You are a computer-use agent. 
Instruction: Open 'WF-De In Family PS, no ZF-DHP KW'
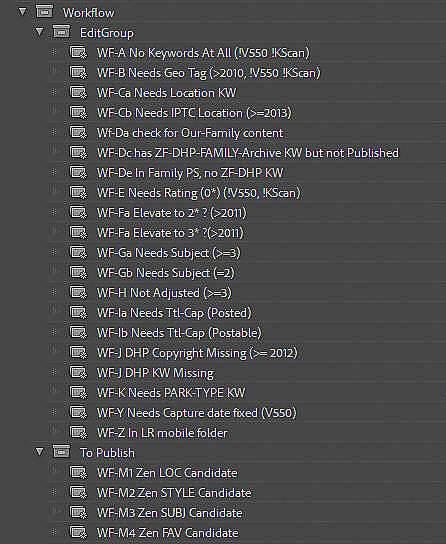pyautogui.click(x=190, y=173)
